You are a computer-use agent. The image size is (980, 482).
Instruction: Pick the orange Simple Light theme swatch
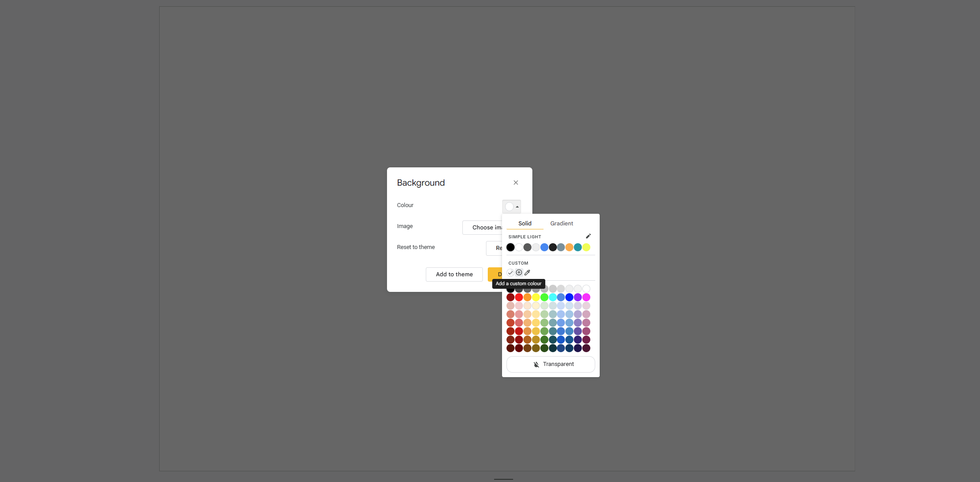pyautogui.click(x=569, y=247)
